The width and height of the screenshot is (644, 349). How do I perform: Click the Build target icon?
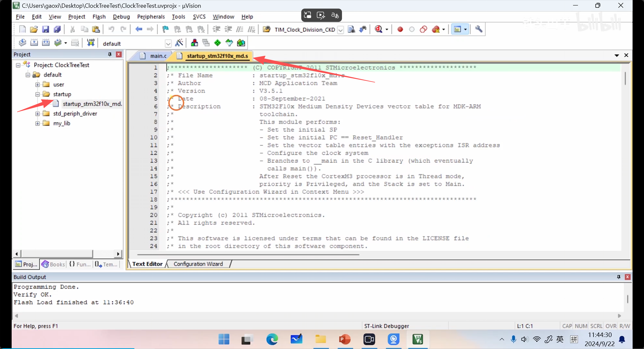coord(34,43)
